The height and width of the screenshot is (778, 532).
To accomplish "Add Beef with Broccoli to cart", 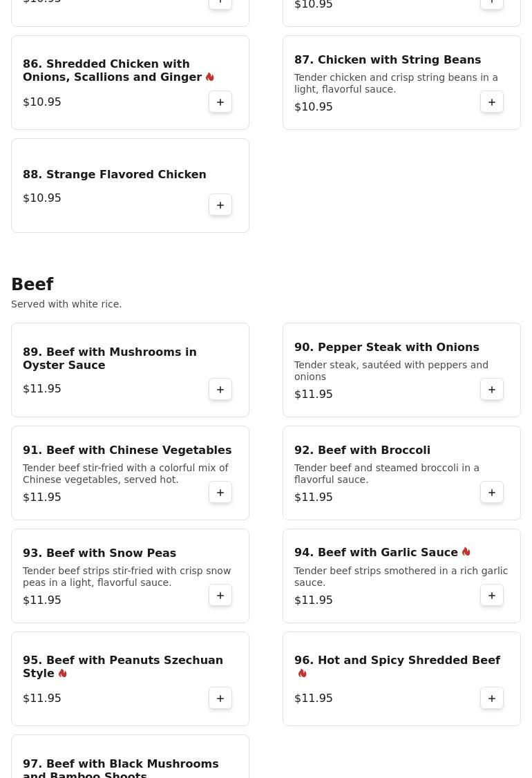I will coord(492,492).
